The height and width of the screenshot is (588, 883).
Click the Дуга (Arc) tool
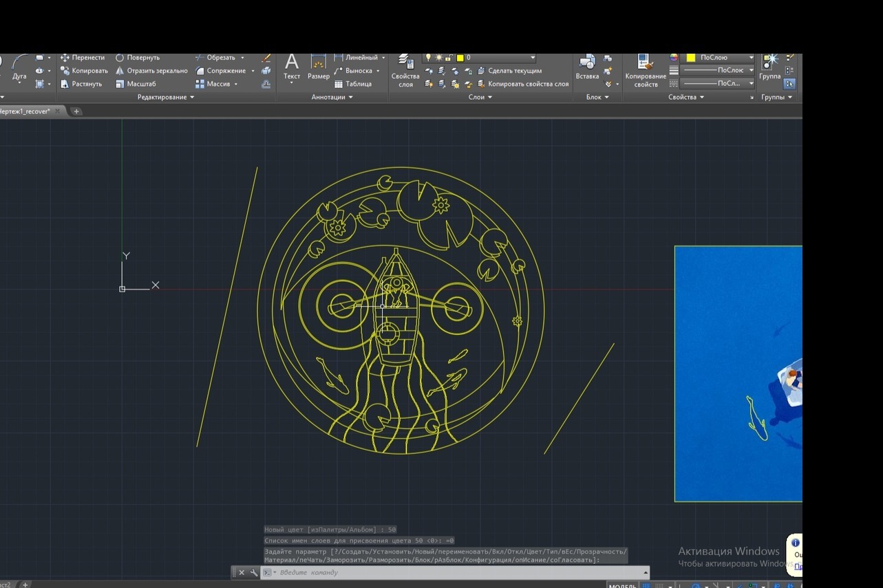point(19,69)
